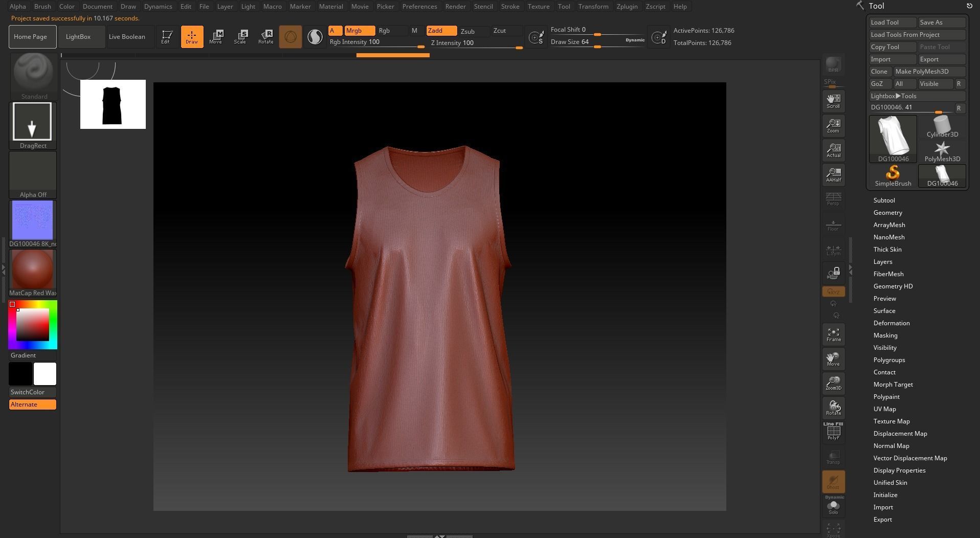
Task: Open the Preferences menu
Action: (x=419, y=7)
